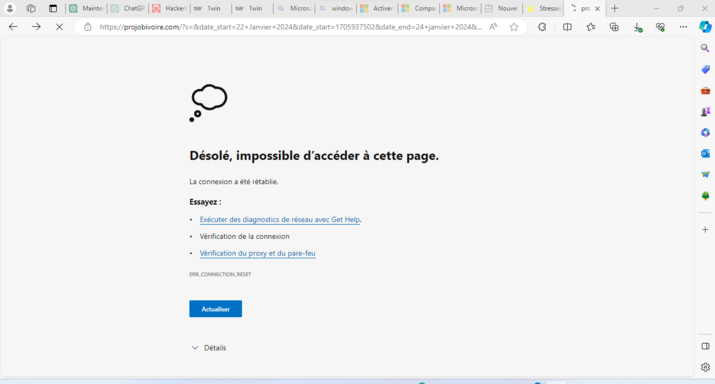The height and width of the screenshot is (384, 715).
Task: Open sidebar Drop paper plane icon
Action: (x=705, y=174)
